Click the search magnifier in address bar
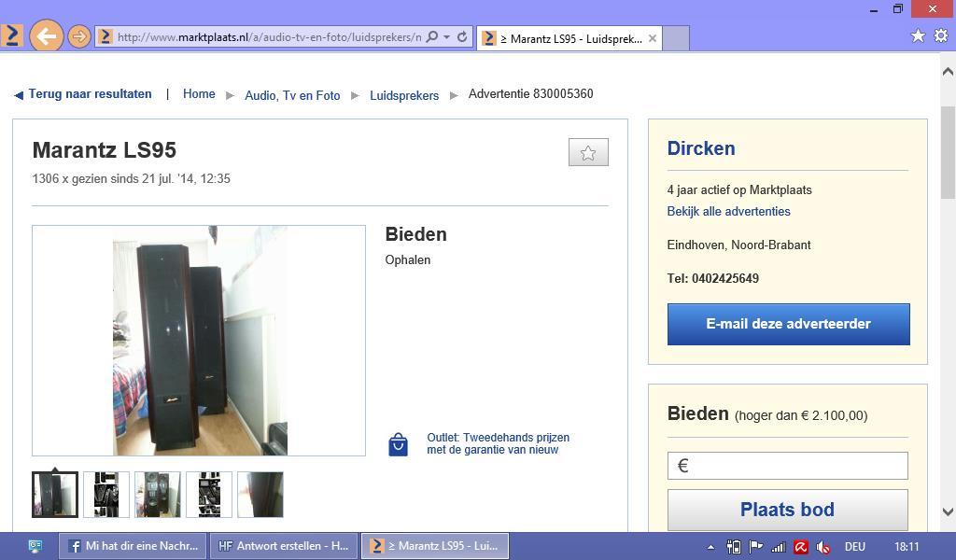 click(431, 36)
